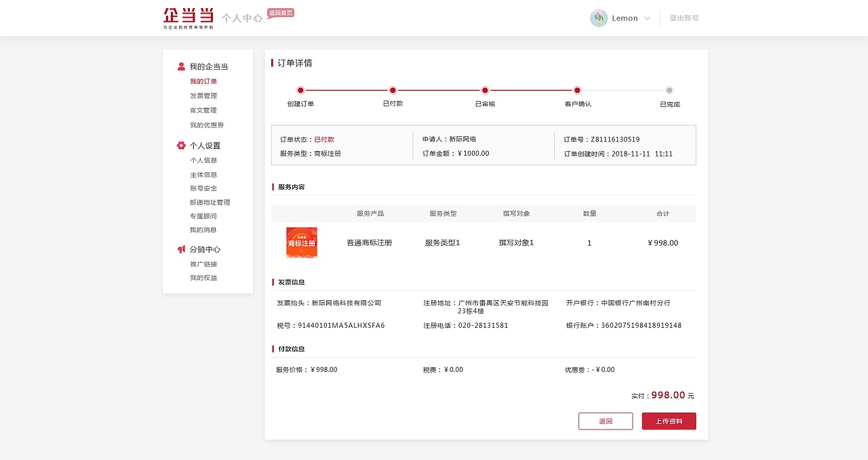868x460 pixels.
Task: Open 专属顾问 in sidebar
Action: (203, 215)
